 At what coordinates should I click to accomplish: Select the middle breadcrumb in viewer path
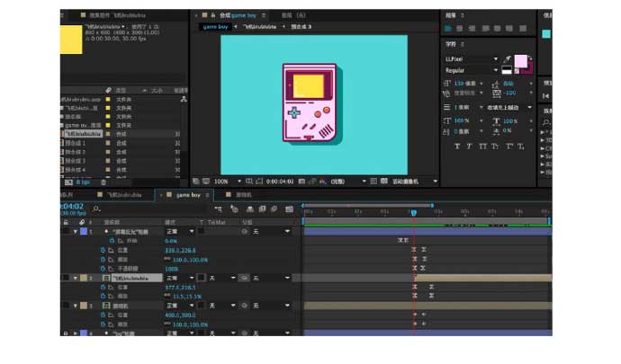click(x=259, y=26)
